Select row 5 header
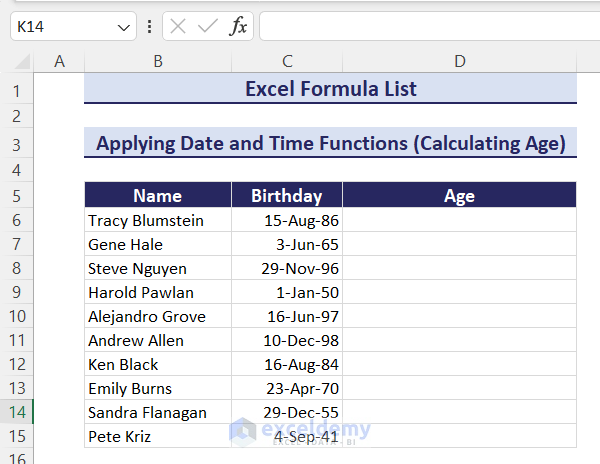The height and width of the screenshot is (464, 600). click(17, 196)
